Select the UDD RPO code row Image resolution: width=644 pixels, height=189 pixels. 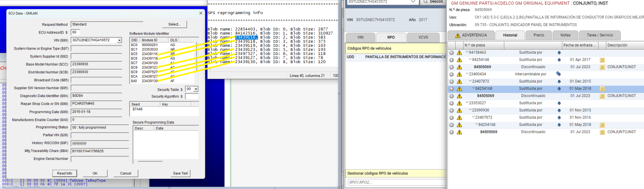[x=396, y=57]
